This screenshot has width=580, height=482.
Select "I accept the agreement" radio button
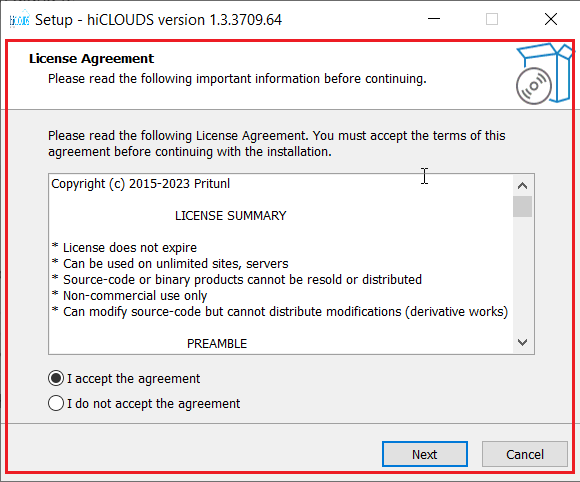(56, 378)
